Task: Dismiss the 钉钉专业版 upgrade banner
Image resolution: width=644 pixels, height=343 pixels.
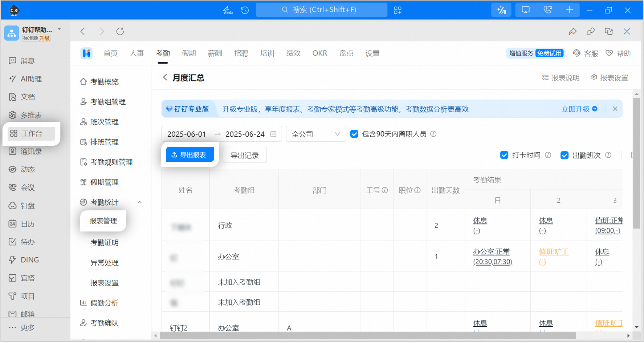Action: click(x=615, y=109)
